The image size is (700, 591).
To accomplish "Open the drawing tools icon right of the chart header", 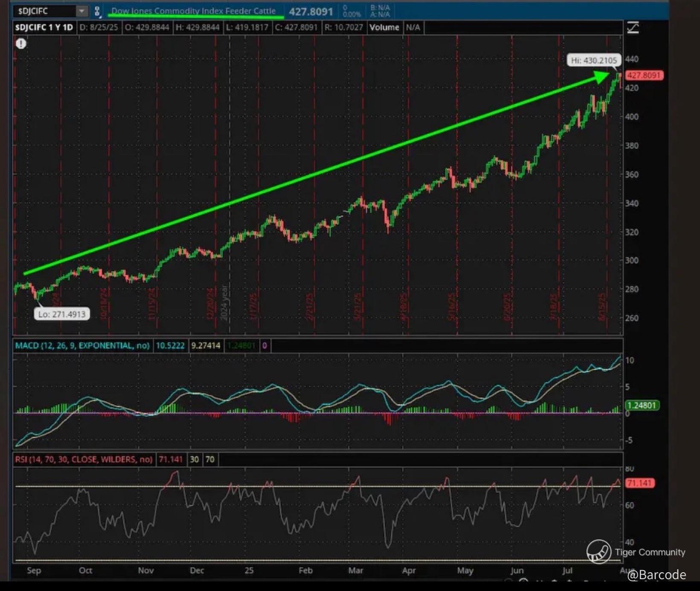I will pyautogui.click(x=633, y=28).
